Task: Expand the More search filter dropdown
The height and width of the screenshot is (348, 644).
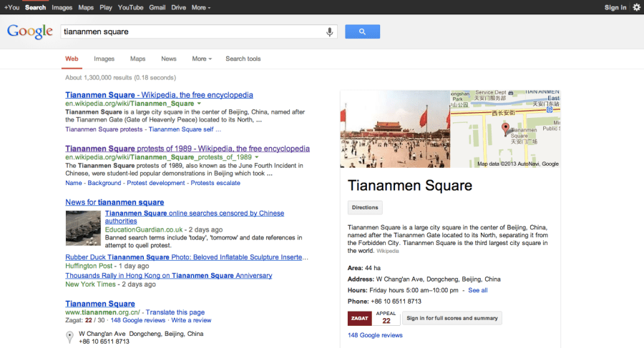Action: click(202, 59)
